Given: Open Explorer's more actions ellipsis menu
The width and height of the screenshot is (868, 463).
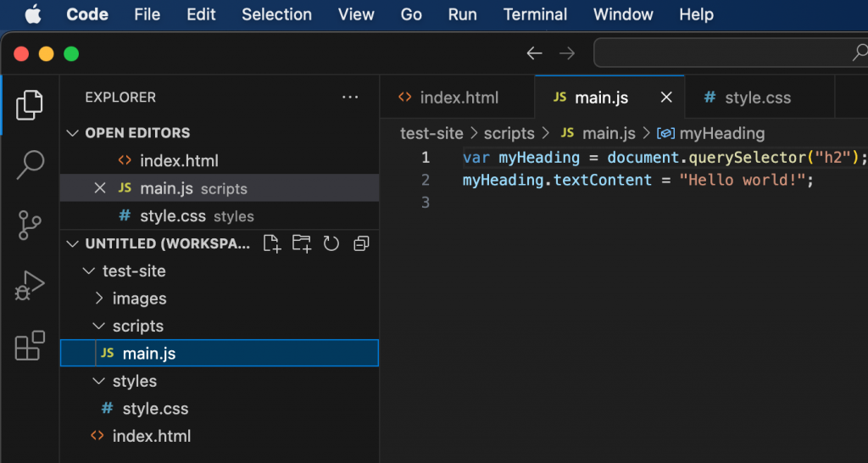Looking at the screenshot, I should coord(350,98).
